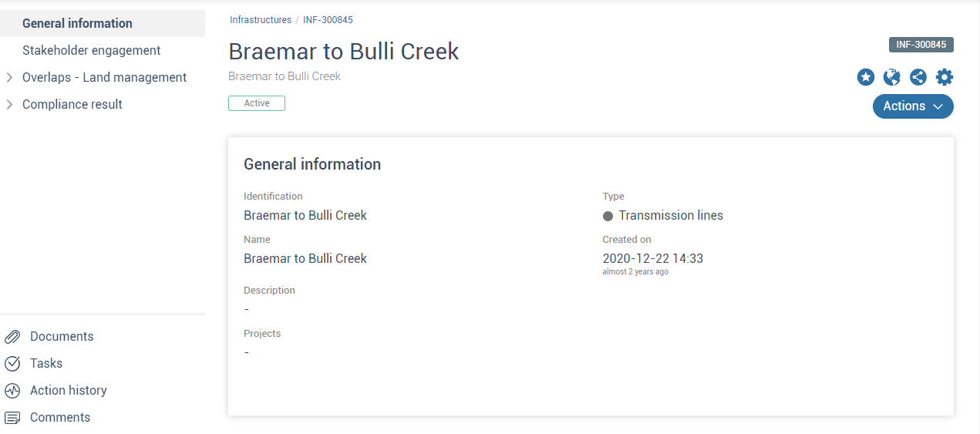This screenshot has width=980, height=434.
Task: Open settings with the gear icon
Action: point(945,77)
